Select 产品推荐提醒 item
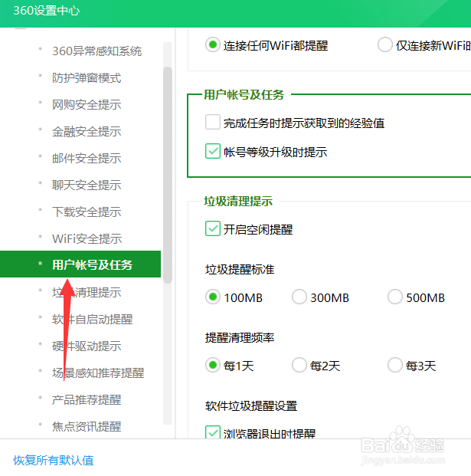 click(87, 399)
